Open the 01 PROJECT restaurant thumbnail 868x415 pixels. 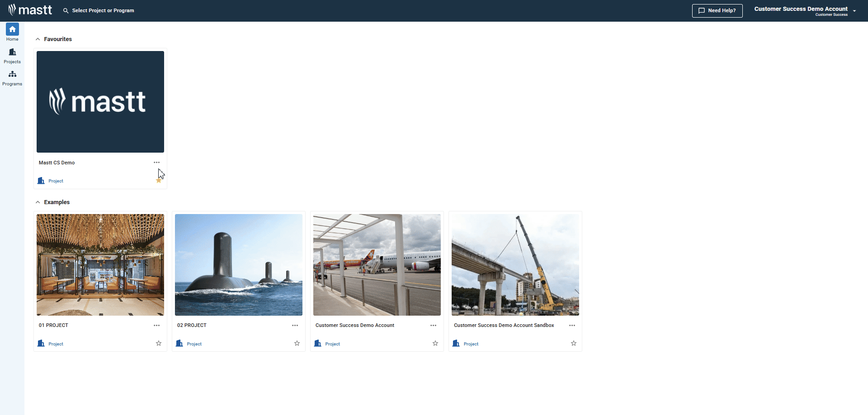tap(100, 265)
